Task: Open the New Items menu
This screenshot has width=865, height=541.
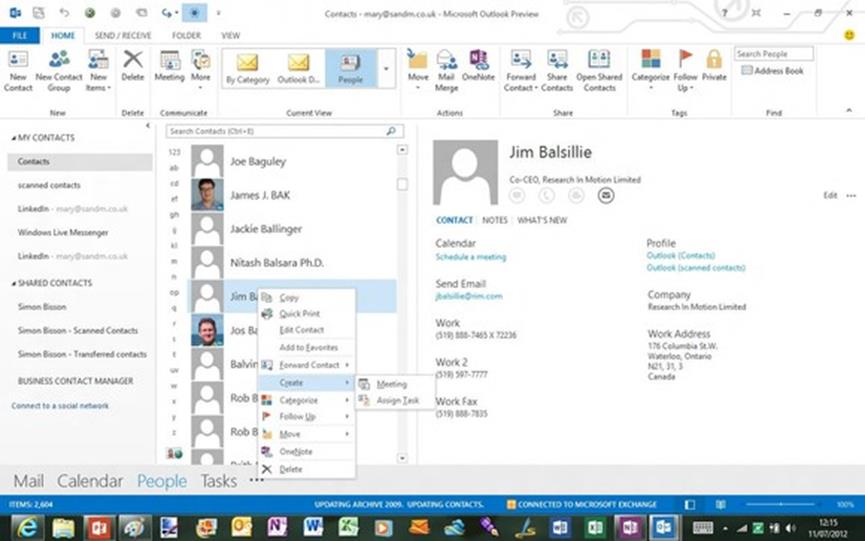Action: click(98, 70)
